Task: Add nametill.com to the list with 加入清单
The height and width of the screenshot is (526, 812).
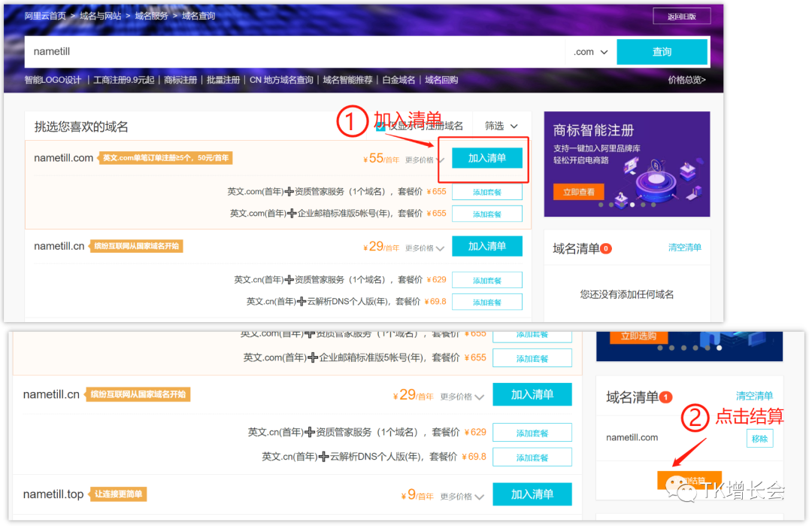Action: coord(486,158)
